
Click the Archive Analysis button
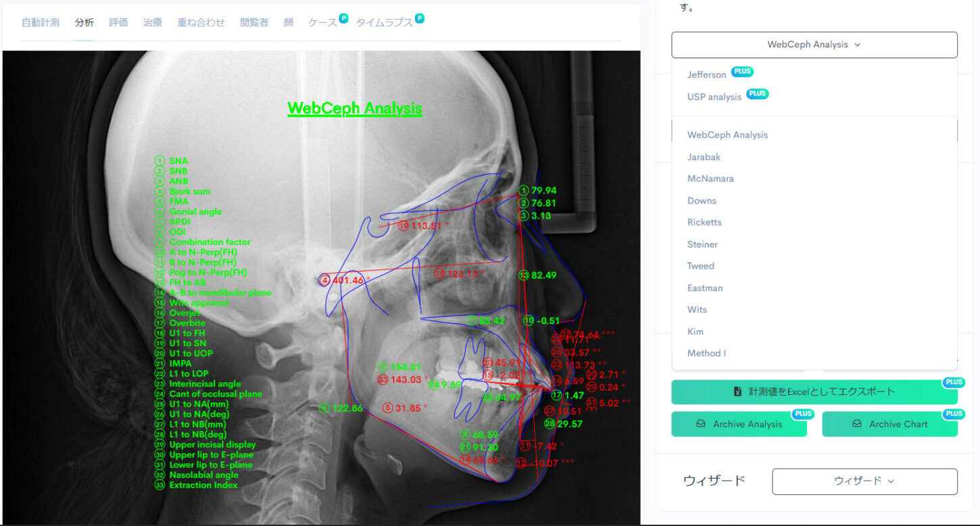739,424
